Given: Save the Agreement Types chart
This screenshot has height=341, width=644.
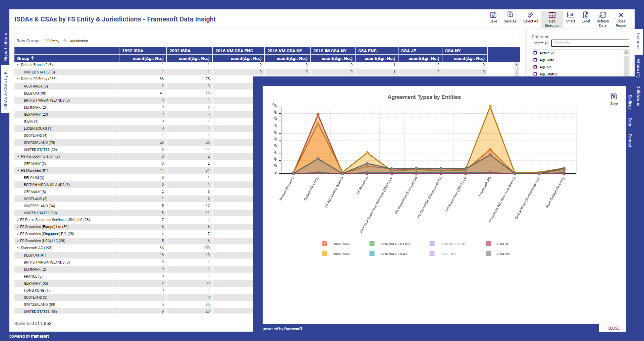Looking at the screenshot, I should (614, 97).
